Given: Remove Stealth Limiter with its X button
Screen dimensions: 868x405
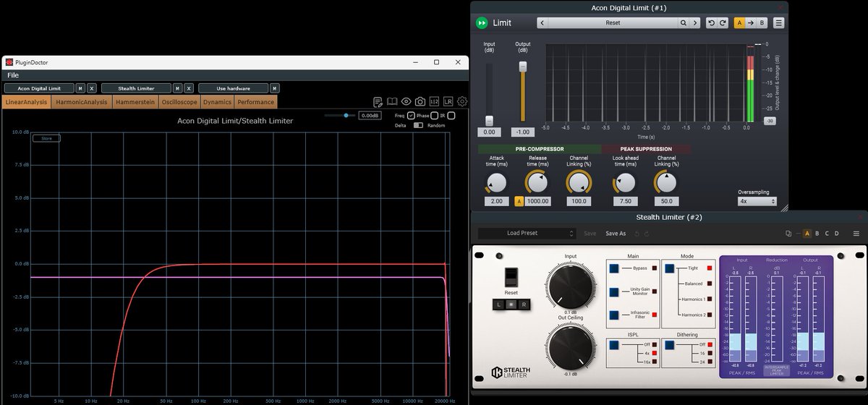Looking at the screenshot, I should click(188, 88).
